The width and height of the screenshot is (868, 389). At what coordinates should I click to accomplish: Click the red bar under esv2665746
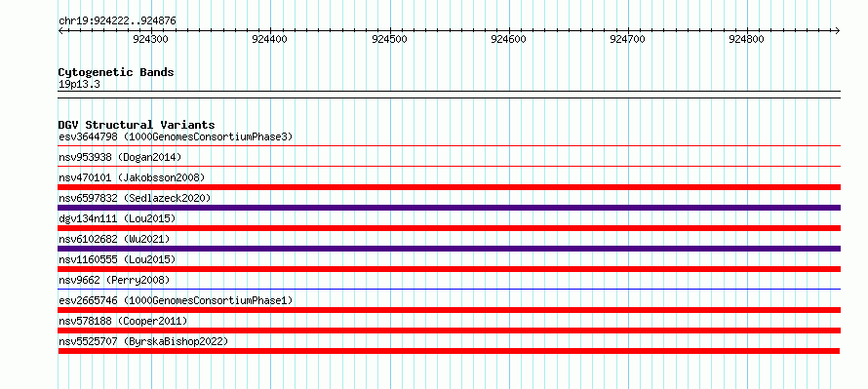tap(449, 310)
